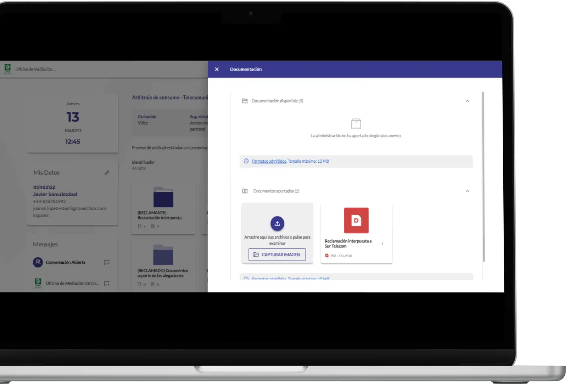The height and width of the screenshot is (384, 588).
Task: Click the upload arrow circle icon
Action: pyautogui.click(x=277, y=224)
